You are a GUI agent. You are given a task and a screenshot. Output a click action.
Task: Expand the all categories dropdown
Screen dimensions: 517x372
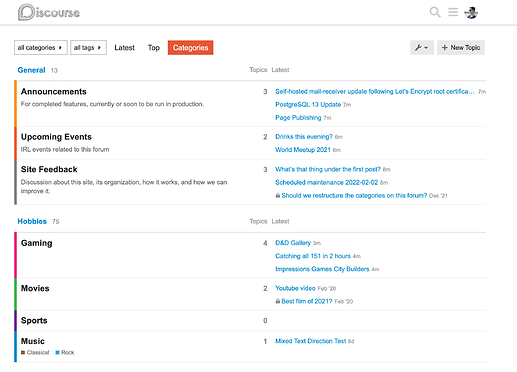[41, 48]
